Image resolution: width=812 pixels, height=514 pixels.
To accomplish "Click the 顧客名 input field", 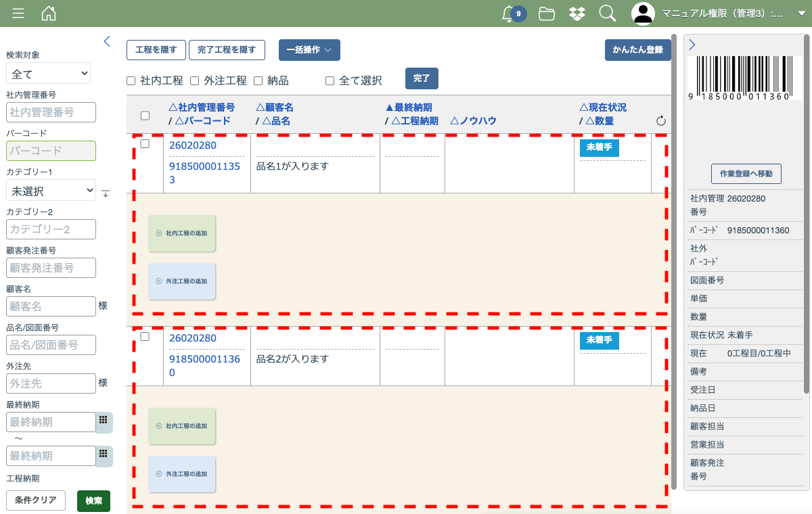I will pos(51,306).
